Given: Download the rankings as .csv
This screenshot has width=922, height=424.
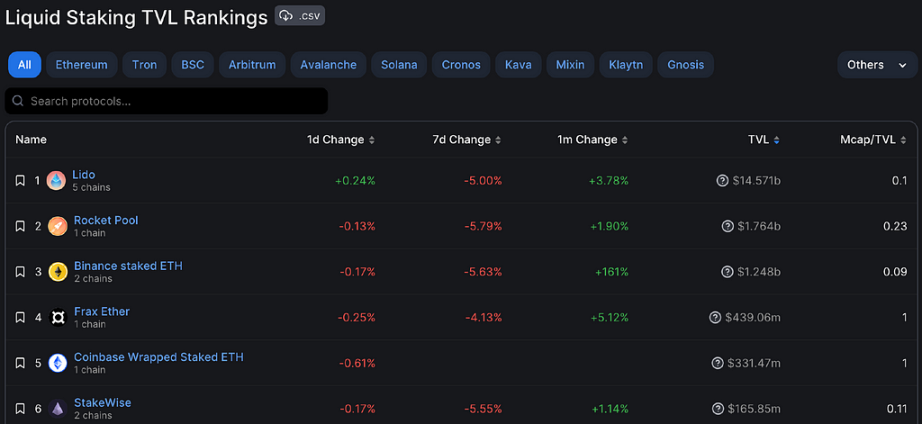Looking at the screenshot, I should (x=299, y=16).
